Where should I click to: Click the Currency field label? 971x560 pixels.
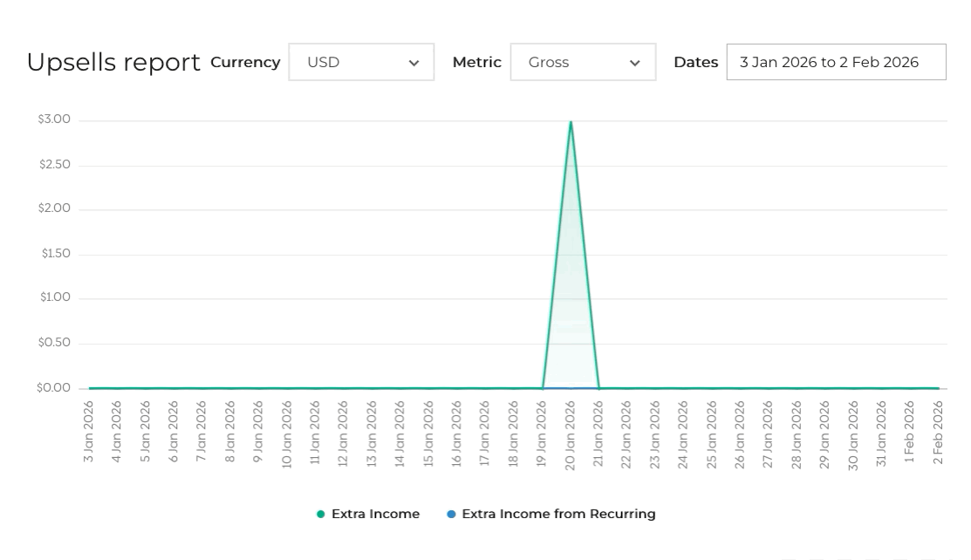245,63
